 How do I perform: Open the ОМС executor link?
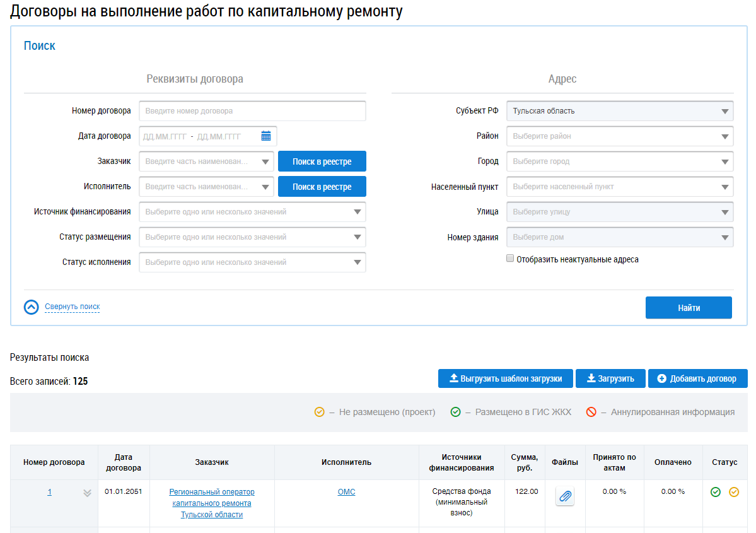tap(346, 492)
